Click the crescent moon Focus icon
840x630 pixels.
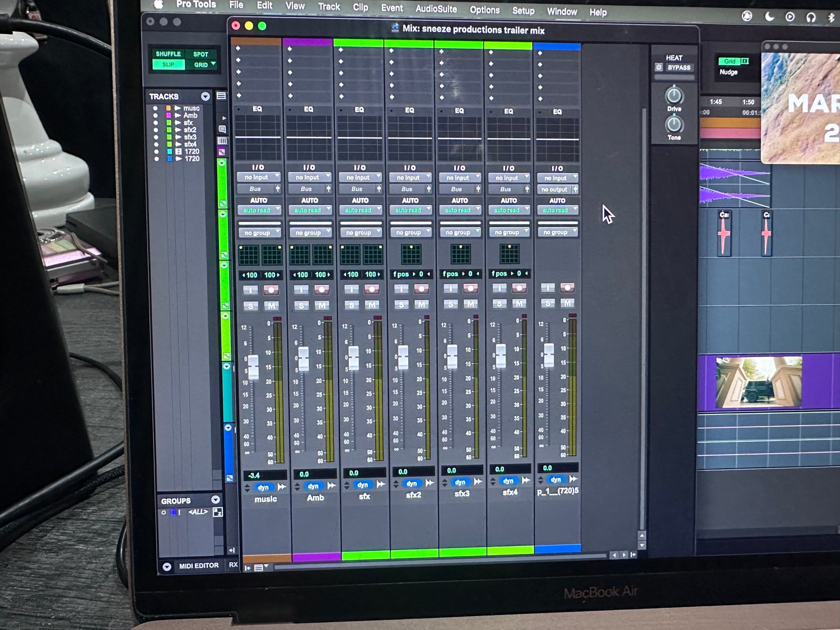click(x=769, y=17)
